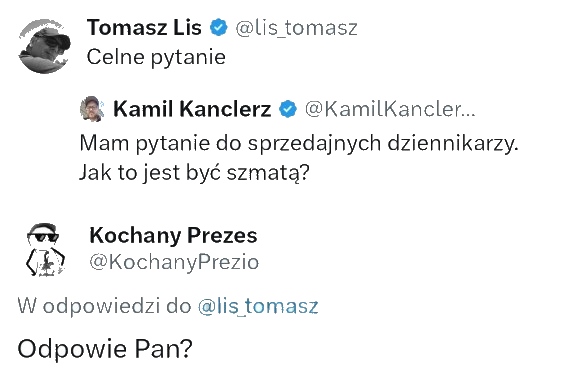Open Kamil Kanclerz small avatar
The width and height of the screenshot is (563, 369).
tap(92, 109)
